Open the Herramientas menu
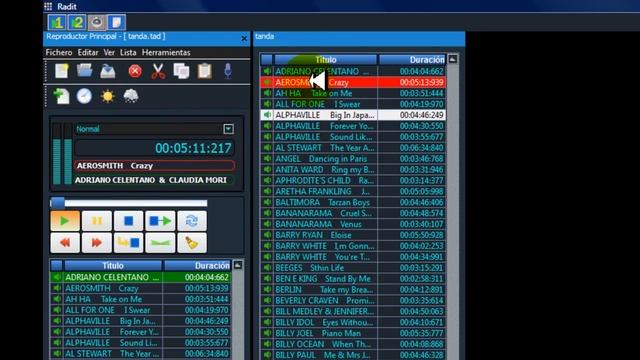Screen dimensions: 640x360 (166, 53)
